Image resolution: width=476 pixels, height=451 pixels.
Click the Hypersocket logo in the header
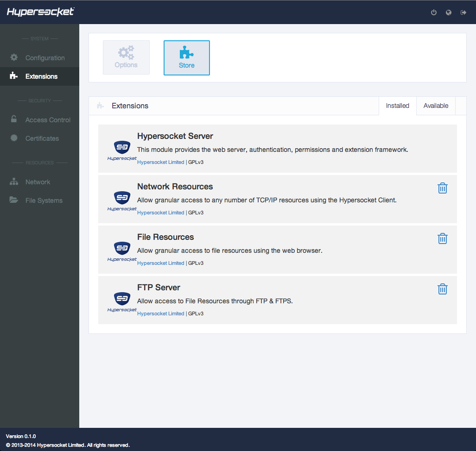(x=41, y=12)
